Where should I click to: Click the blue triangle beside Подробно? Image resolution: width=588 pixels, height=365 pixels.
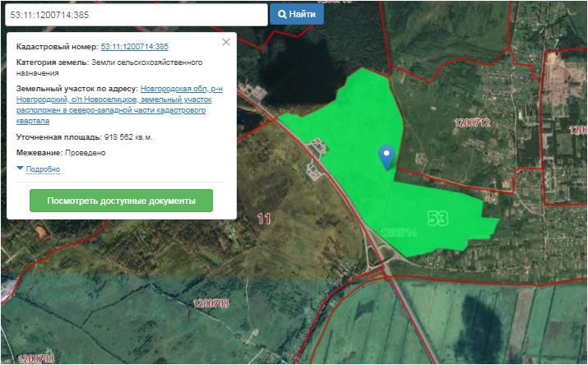pyautogui.click(x=21, y=169)
